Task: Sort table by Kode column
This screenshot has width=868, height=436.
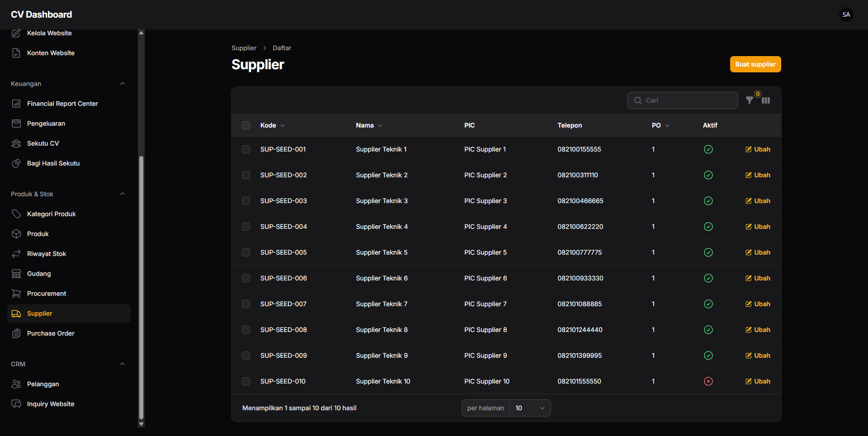Action: [273, 125]
